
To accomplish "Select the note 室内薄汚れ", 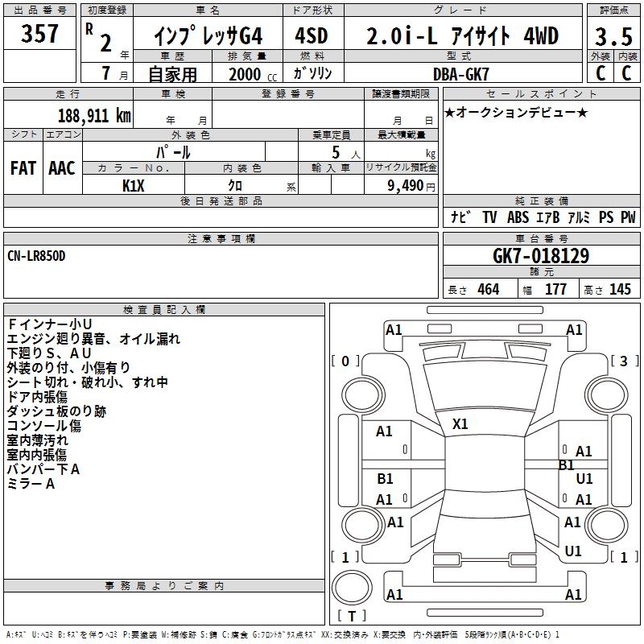I will [x=37, y=440].
